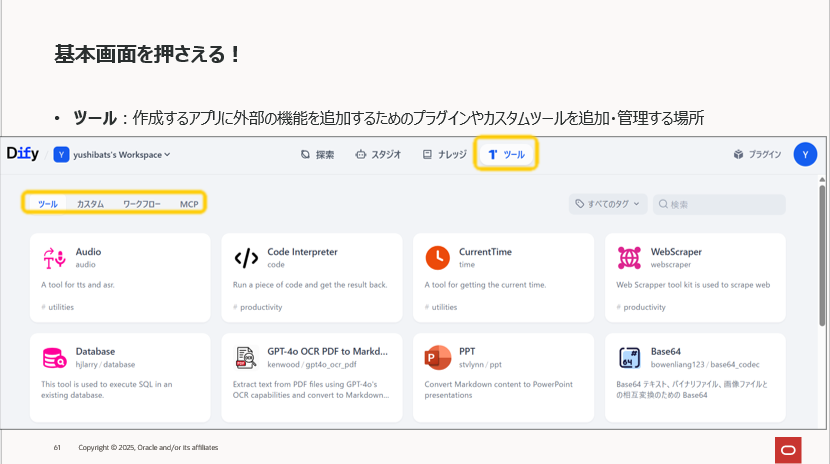This screenshot has height=464, width=830.
Task: Click the WebScraper globe icon
Action: [x=629, y=258]
